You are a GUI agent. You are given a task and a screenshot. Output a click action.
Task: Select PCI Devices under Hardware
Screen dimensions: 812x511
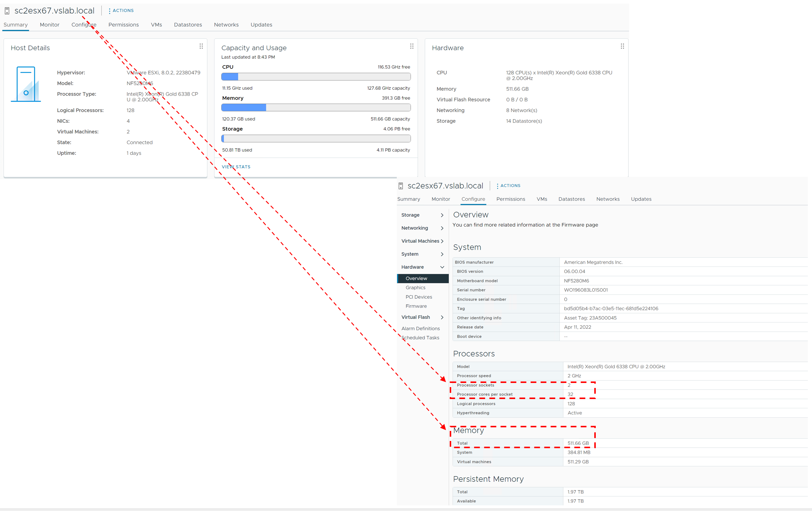(x=418, y=297)
